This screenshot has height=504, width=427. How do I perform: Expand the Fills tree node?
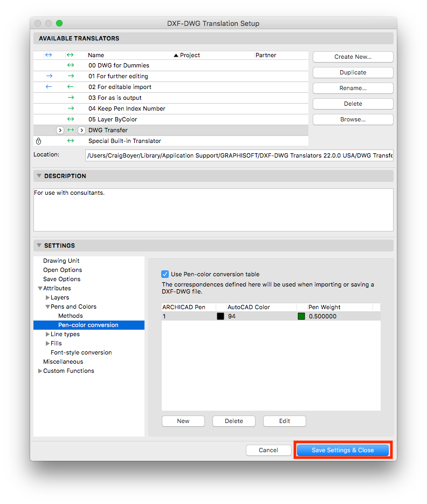[47, 343]
